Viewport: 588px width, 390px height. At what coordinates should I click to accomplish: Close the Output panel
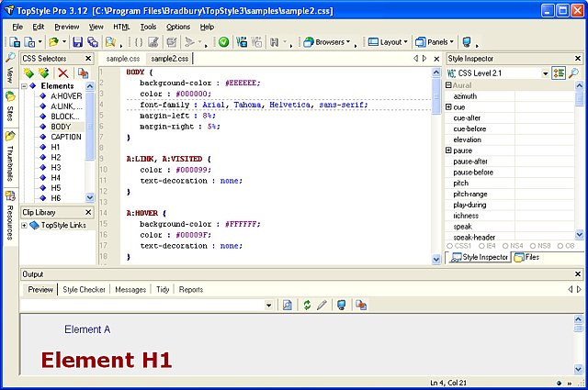tap(578, 273)
